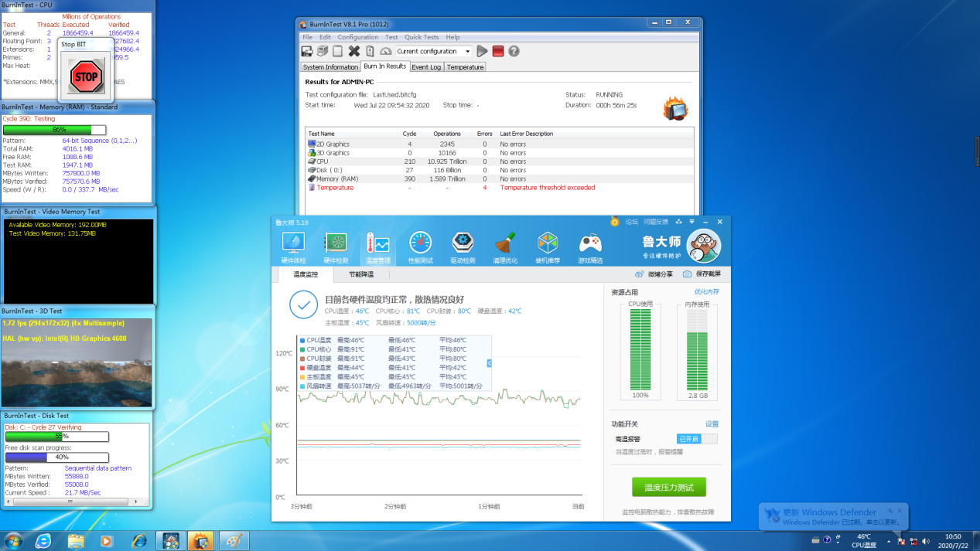Click the 硬件检测 hardware card icon
The height and width of the screenshot is (551, 980).
point(336,247)
